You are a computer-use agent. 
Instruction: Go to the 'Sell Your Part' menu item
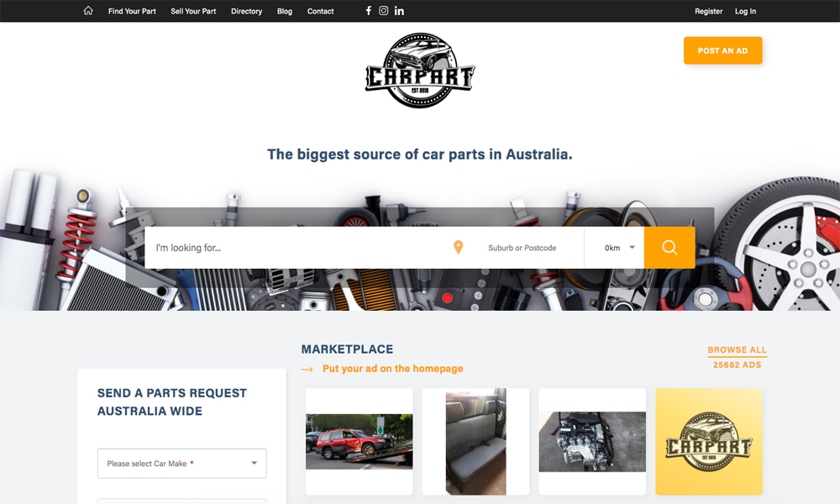point(193,12)
